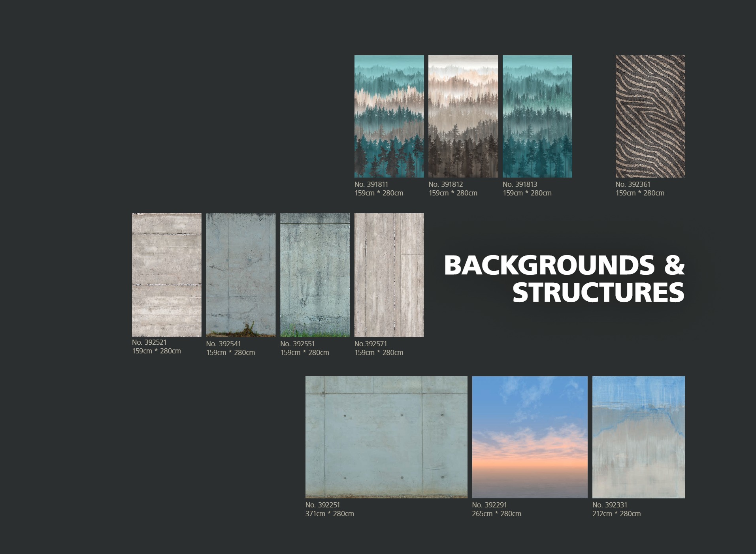This screenshot has height=554, width=756.
Task: Select the '212cm * 280cm' size label
Action: pyautogui.click(x=616, y=514)
